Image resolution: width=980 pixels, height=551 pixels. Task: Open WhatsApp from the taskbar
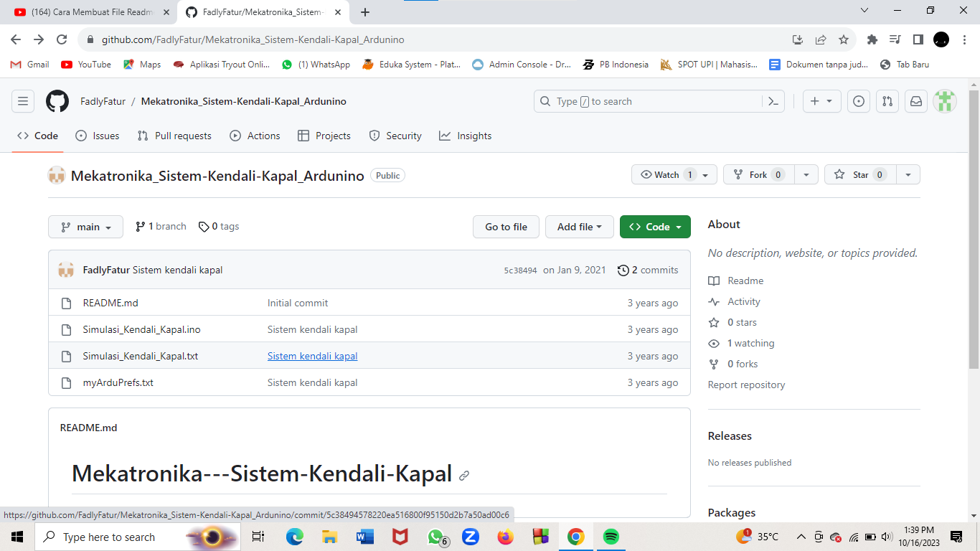[435, 537]
